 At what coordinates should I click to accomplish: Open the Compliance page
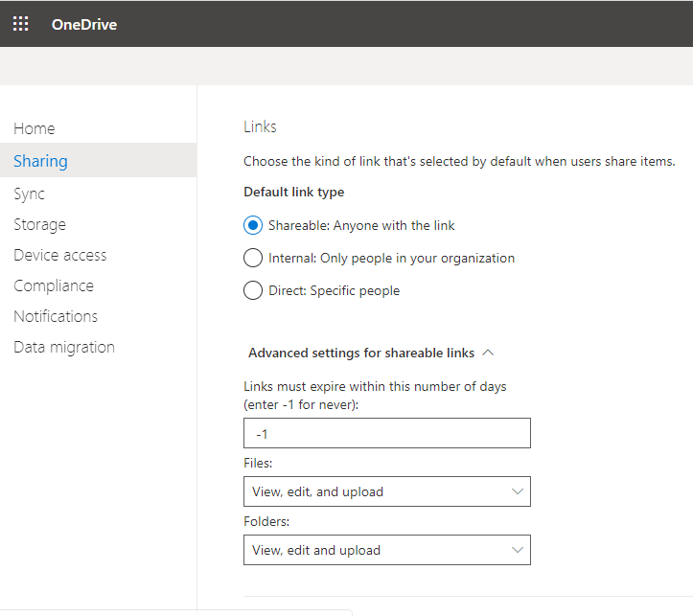tap(54, 285)
